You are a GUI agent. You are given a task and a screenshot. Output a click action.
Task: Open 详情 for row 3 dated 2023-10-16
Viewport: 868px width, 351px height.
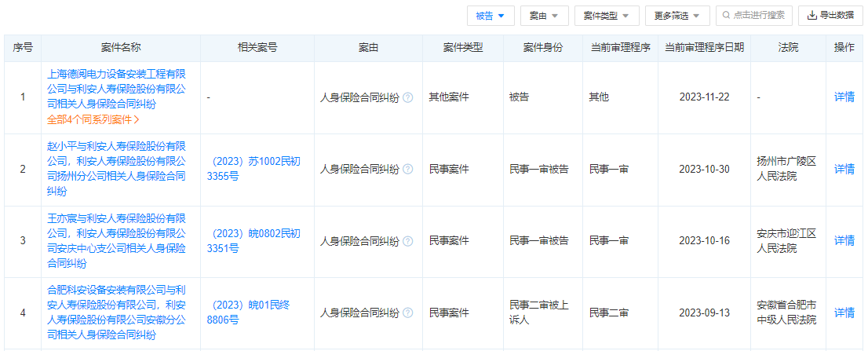tap(844, 241)
